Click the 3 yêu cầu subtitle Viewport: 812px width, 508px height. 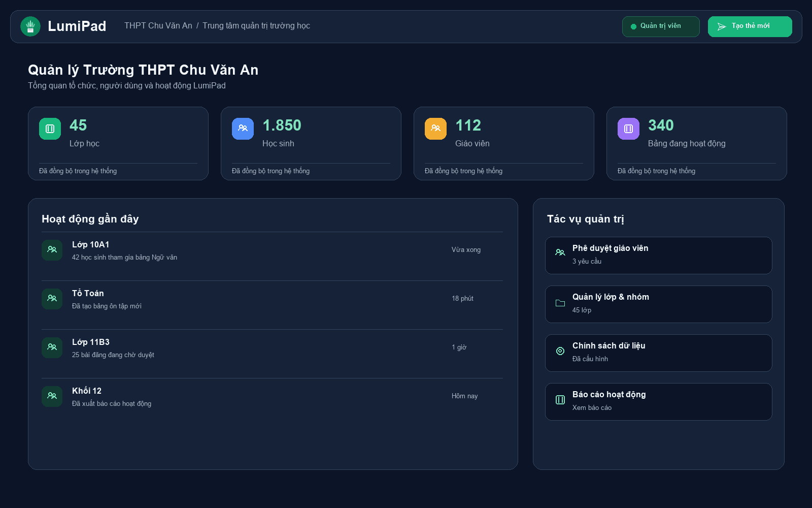[x=587, y=262]
